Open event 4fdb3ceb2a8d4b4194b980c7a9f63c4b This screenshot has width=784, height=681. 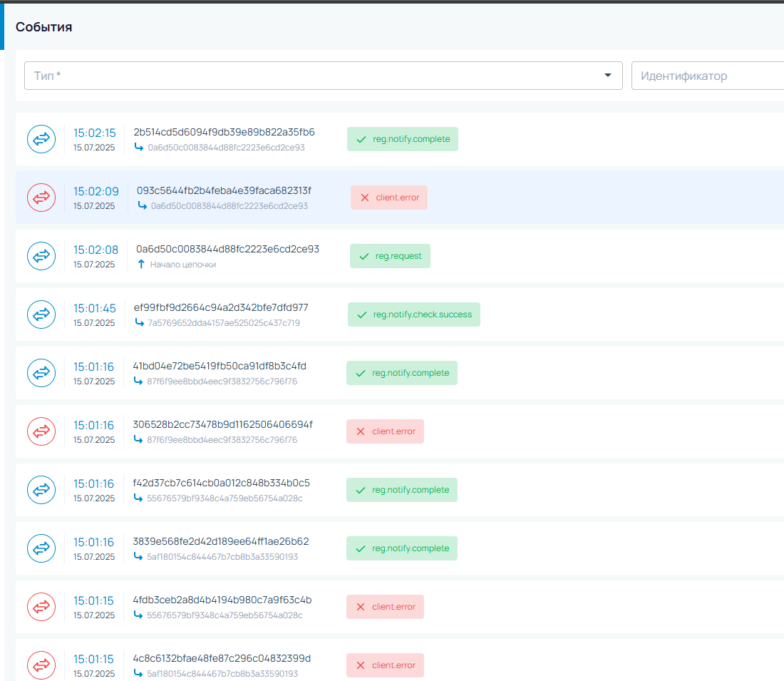(222, 600)
